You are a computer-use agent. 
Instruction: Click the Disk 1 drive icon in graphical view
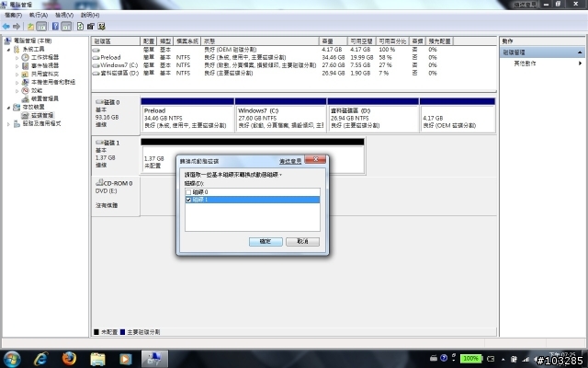99,143
